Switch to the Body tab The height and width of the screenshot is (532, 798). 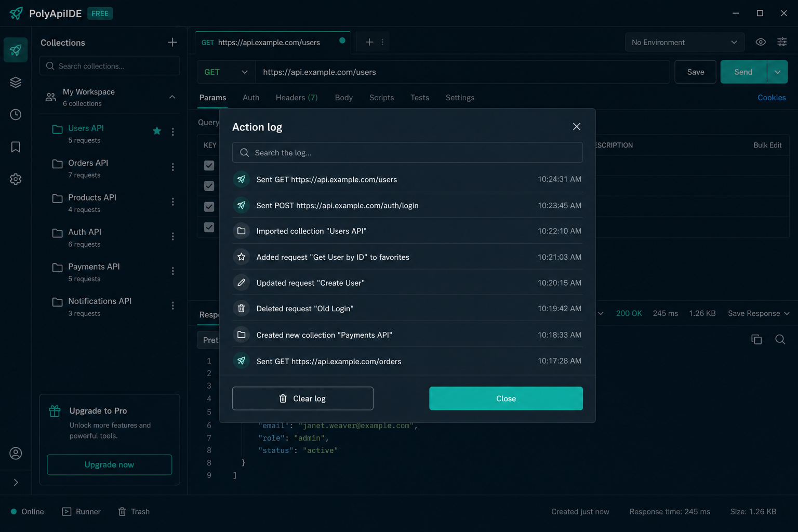[x=344, y=98]
